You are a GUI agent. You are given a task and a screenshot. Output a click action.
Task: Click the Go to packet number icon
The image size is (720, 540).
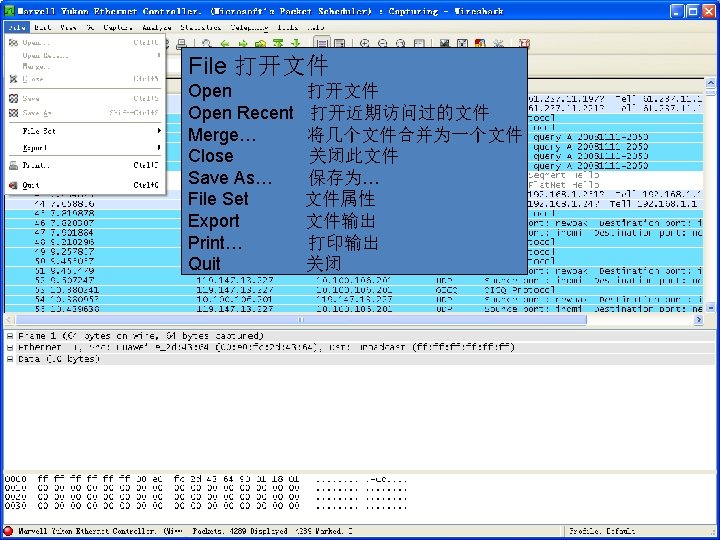(260, 44)
